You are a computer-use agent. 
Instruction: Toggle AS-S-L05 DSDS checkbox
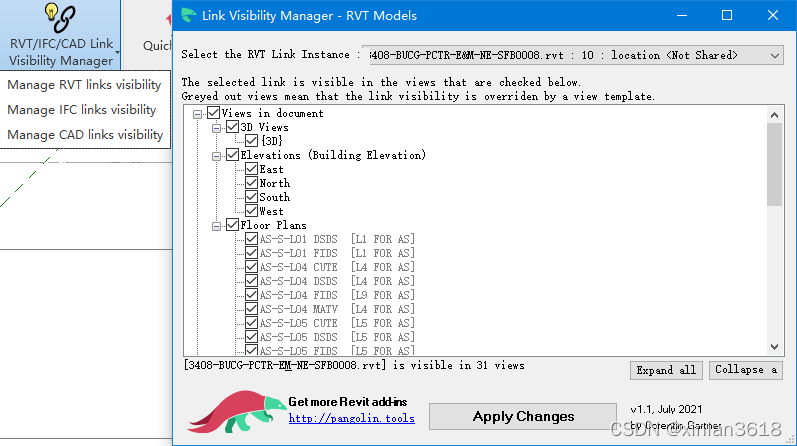251,337
